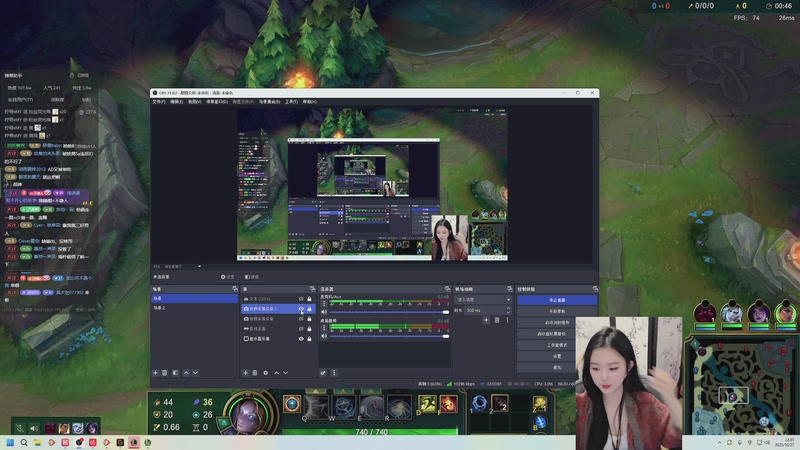
Task: Open Windows taskbar search icon
Action: click(x=24, y=442)
